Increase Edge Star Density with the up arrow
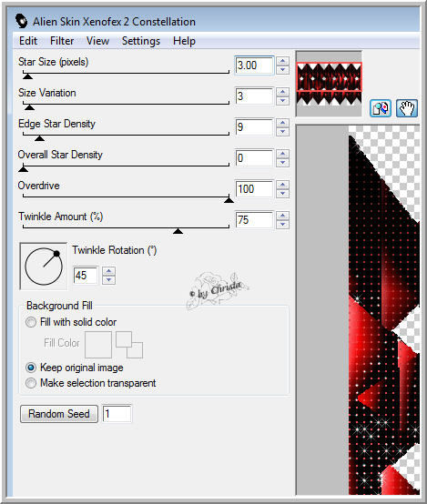Image resolution: width=427 pixels, height=504 pixels. pyautogui.click(x=282, y=123)
